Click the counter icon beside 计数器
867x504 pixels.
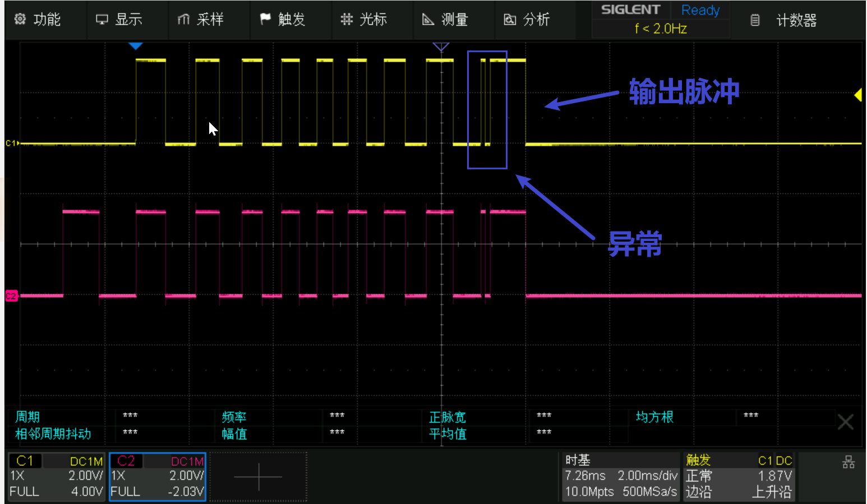(x=755, y=20)
